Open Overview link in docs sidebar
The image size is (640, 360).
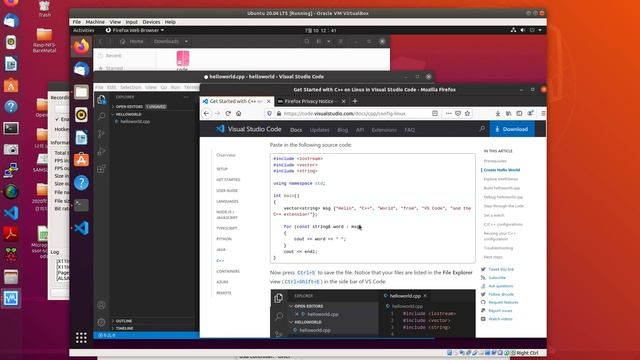point(226,155)
